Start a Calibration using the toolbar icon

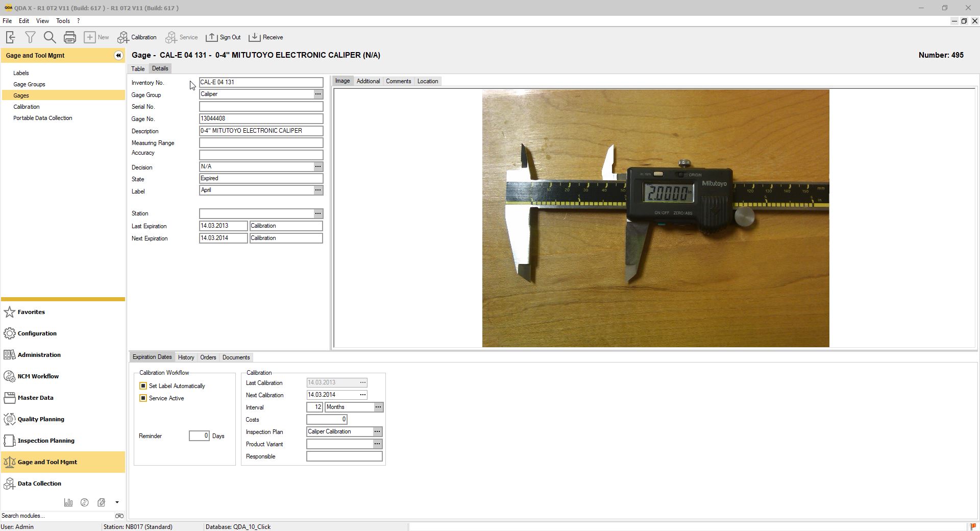137,37
